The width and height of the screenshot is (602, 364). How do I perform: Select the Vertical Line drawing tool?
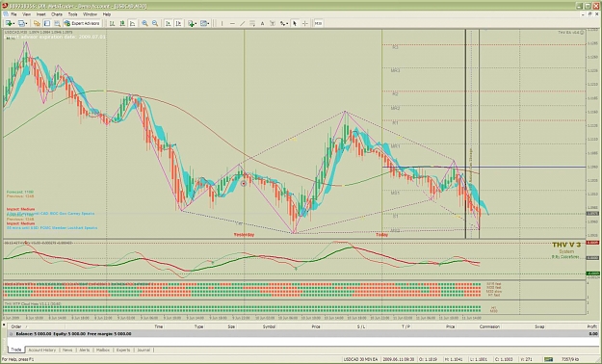click(222, 23)
